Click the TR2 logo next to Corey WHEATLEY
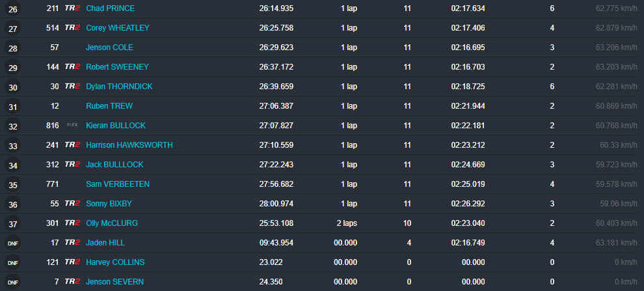Image resolution: width=644 pixels, height=291 pixels. [72, 28]
